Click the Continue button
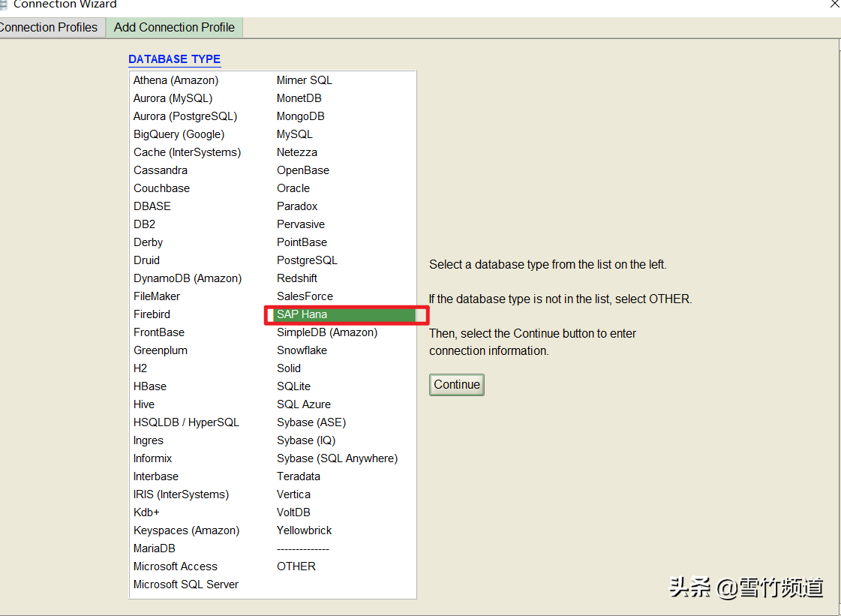 pos(456,385)
